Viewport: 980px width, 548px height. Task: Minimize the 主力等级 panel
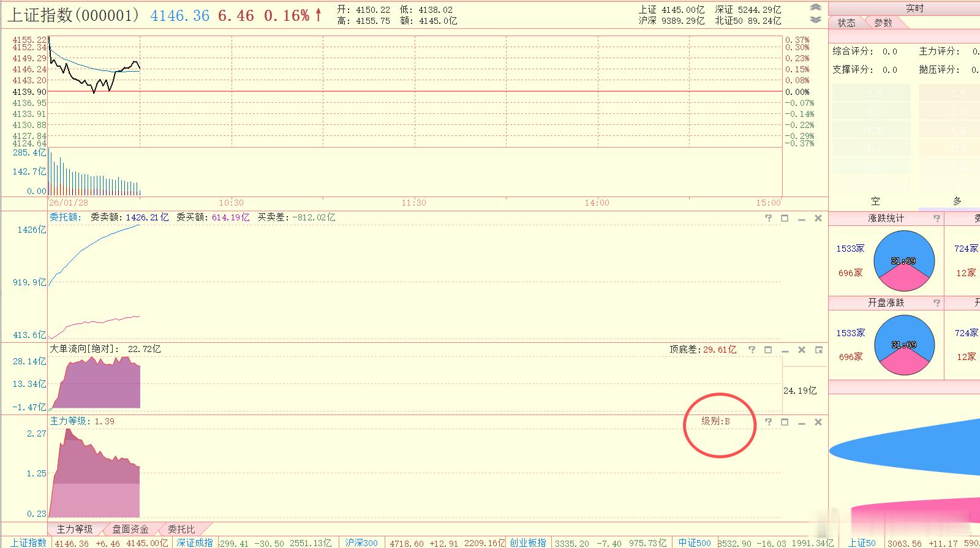click(801, 422)
